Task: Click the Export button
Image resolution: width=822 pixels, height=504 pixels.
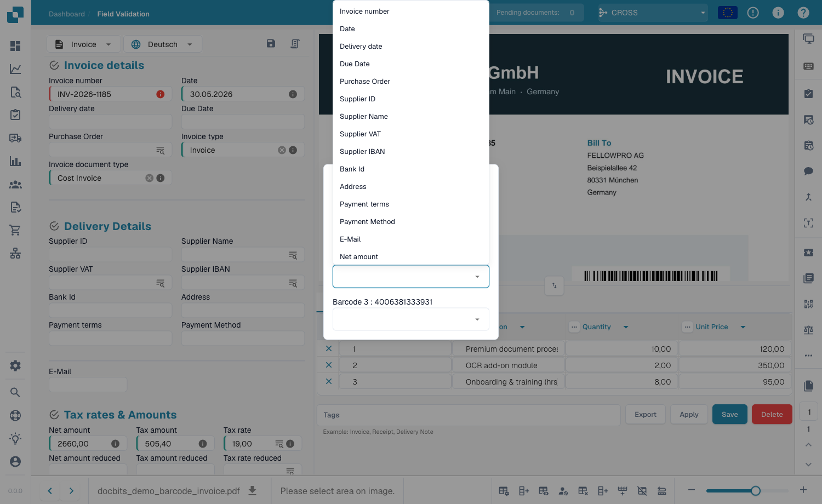Action: click(646, 415)
